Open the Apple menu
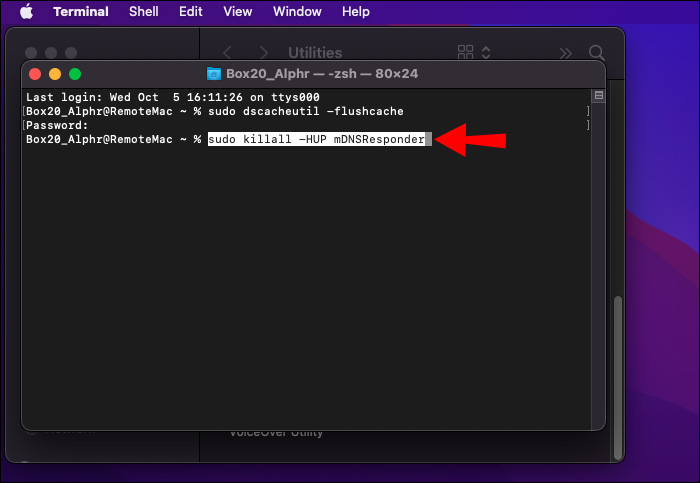700x483 pixels. click(26, 12)
